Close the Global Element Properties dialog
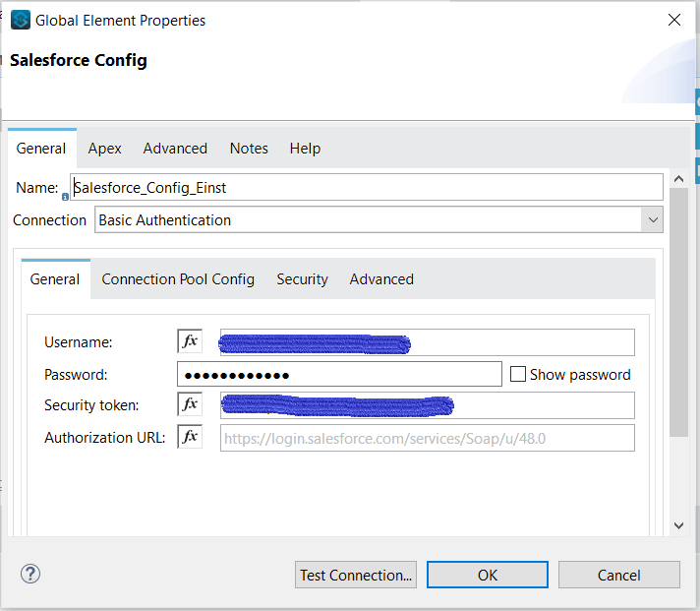 click(674, 20)
